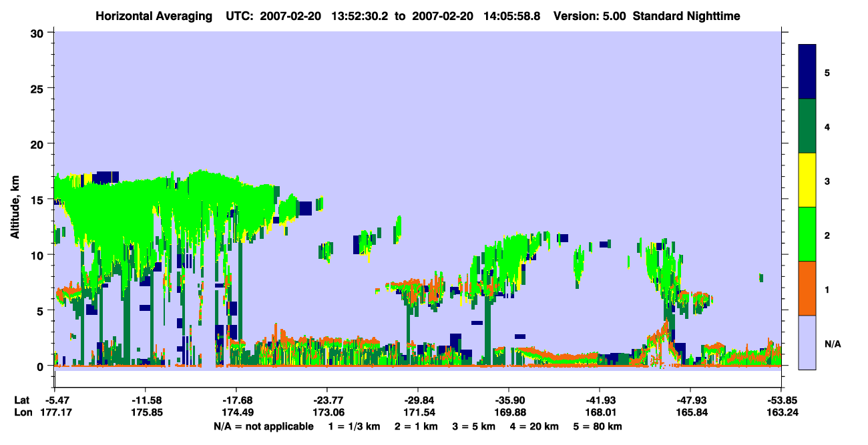Click the dark green level 4 colorbar segment
This screenshot has width=868, height=445.
click(807, 125)
